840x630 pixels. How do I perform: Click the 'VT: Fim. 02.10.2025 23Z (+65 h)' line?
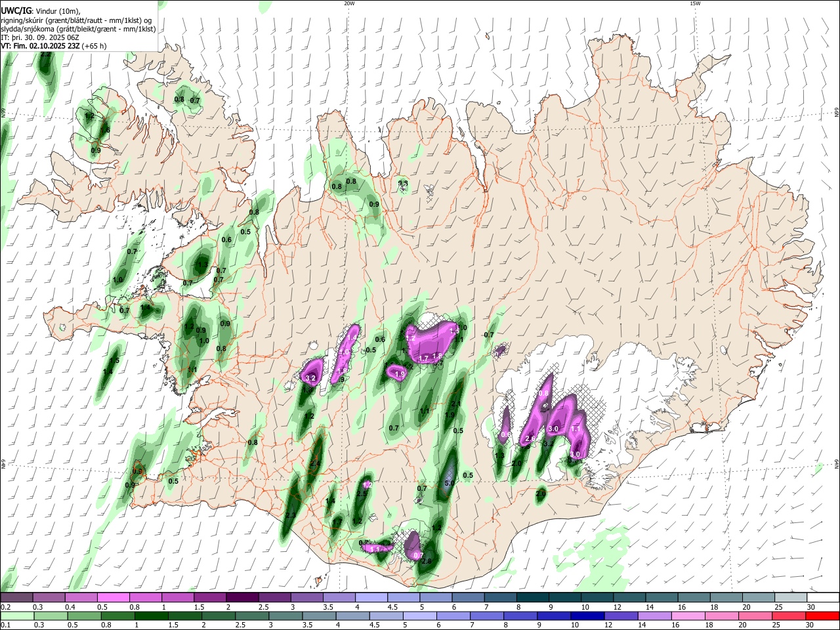(x=54, y=46)
